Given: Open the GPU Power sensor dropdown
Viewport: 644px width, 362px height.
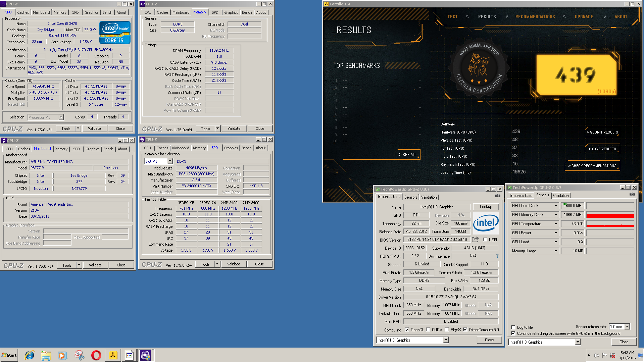Looking at the screenshot, I should tap(556, 233).
